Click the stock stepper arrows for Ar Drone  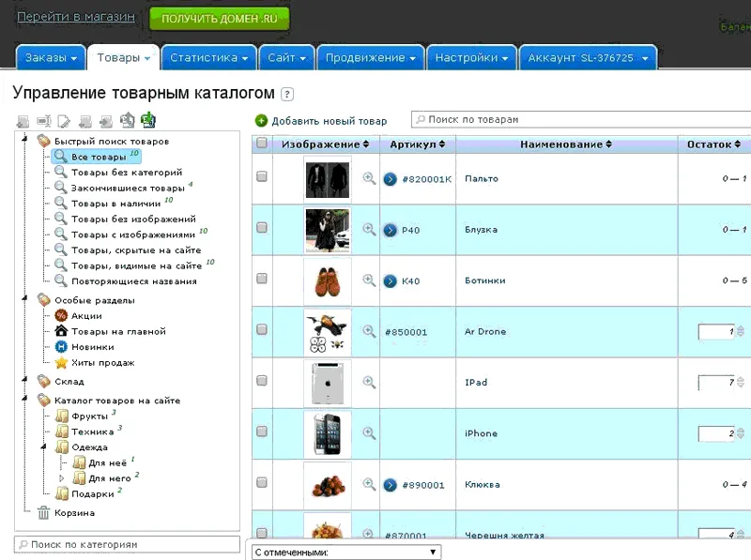point(741,331)
